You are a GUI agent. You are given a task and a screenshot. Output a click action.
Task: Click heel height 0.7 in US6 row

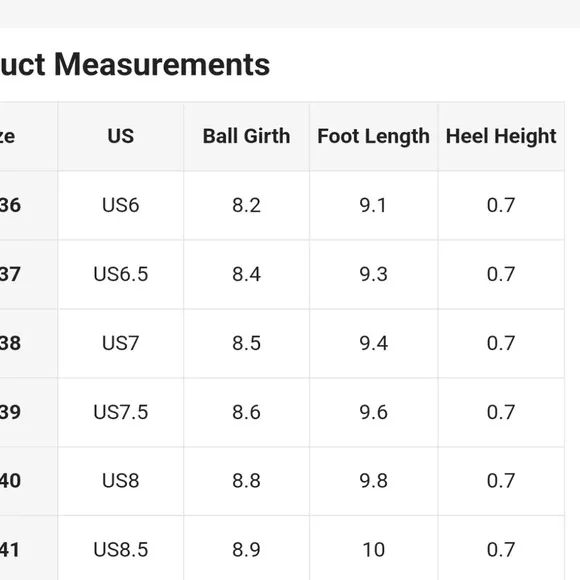501,205
